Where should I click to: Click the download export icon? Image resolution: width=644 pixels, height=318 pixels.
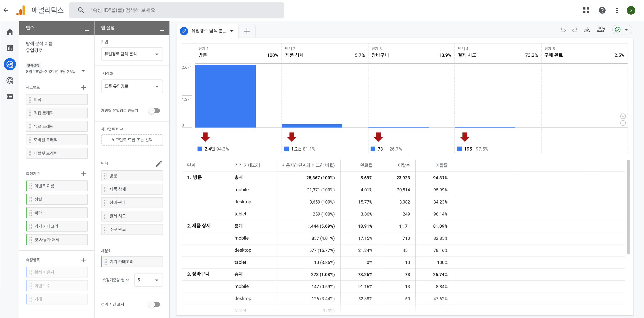(x=587, y=30)
